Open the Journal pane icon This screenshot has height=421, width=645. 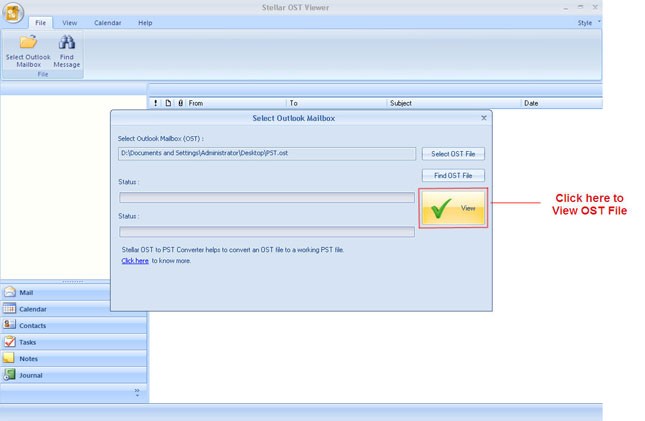click(9, 374)
